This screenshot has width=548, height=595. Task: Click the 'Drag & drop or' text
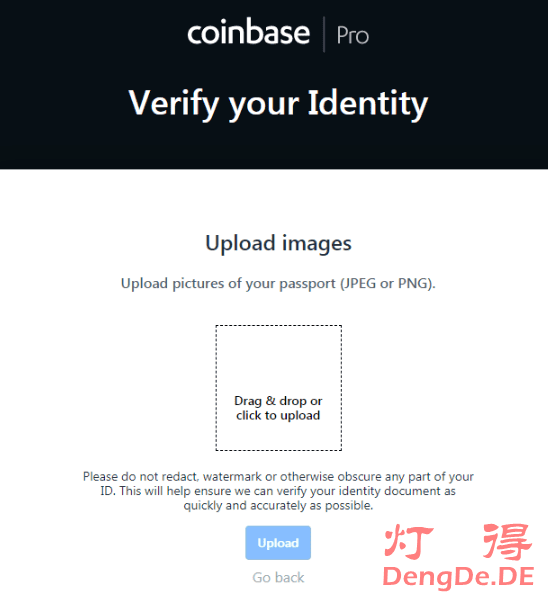pos(278,401)
